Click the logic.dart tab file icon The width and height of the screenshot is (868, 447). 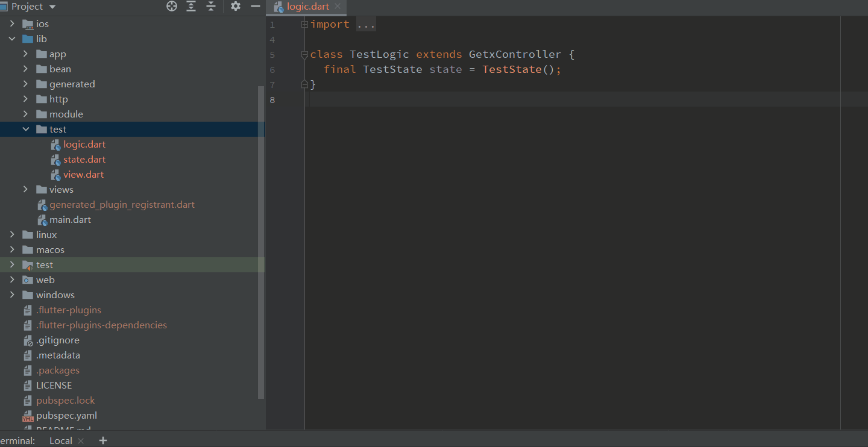tap(278, 7)
